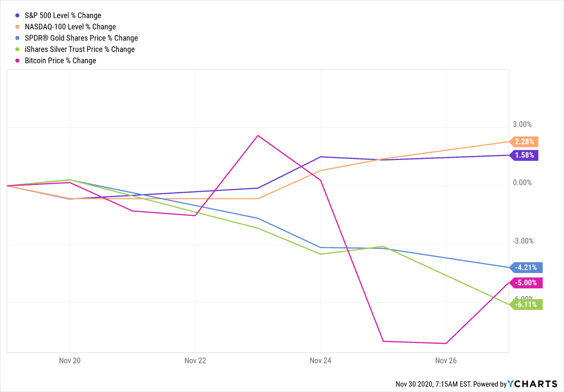Select the S&P 500 Level % Change label
This screenshot has width=564, height=392.
coord(63,16)
